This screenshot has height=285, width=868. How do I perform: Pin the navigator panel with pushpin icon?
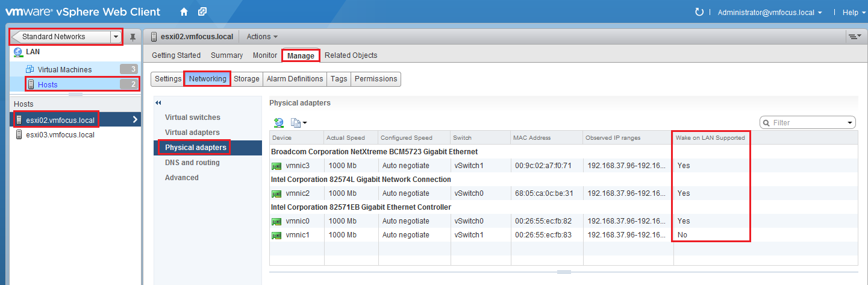[x=133, y=37]
